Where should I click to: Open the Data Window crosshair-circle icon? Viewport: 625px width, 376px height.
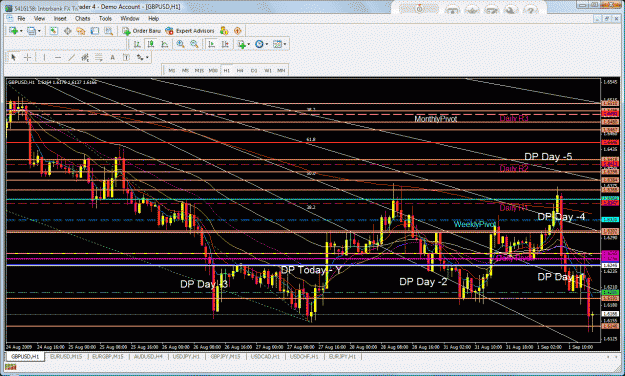pos(67,31)
